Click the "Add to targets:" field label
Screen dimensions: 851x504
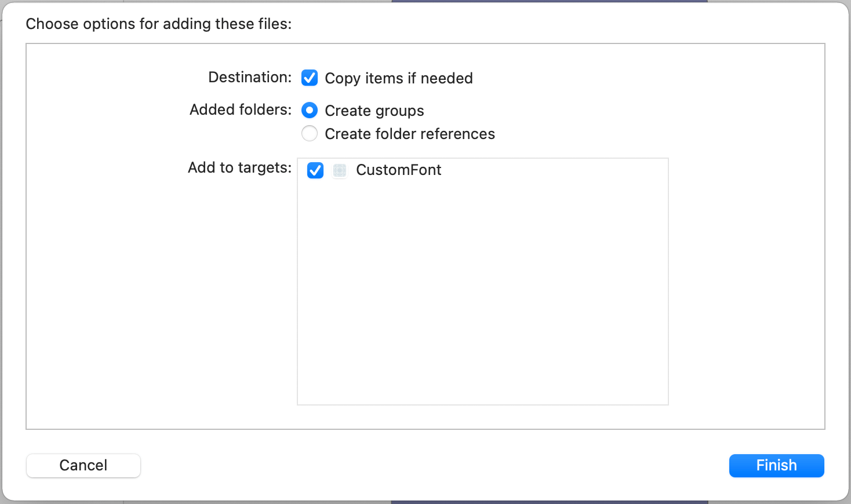239,167
